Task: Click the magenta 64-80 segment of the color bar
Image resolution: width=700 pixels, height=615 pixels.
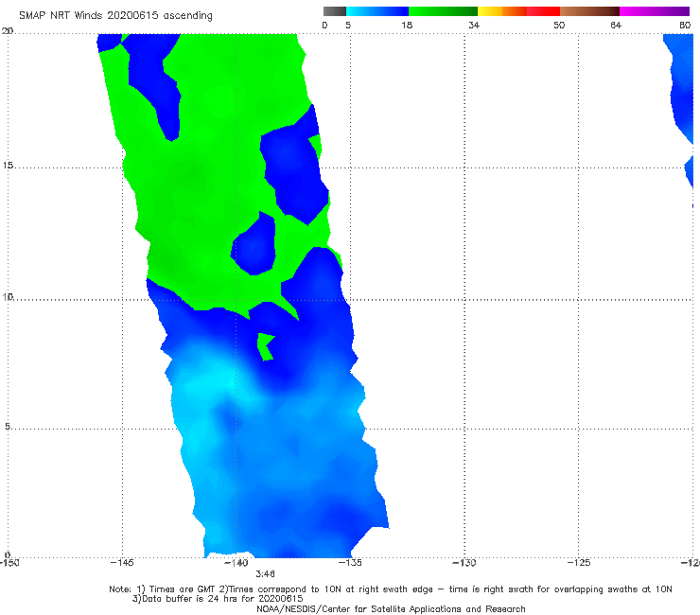Action: click(x=655, y=11)
